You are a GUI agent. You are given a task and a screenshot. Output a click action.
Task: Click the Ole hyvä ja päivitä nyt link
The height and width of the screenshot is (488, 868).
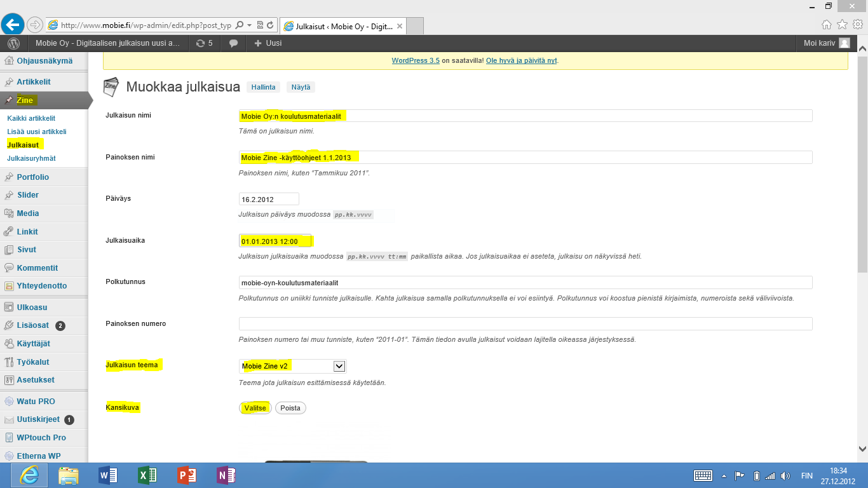521,61
